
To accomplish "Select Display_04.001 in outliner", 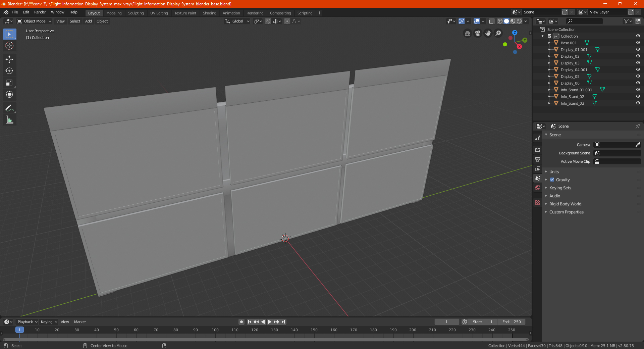I will [x=574, y=70].
